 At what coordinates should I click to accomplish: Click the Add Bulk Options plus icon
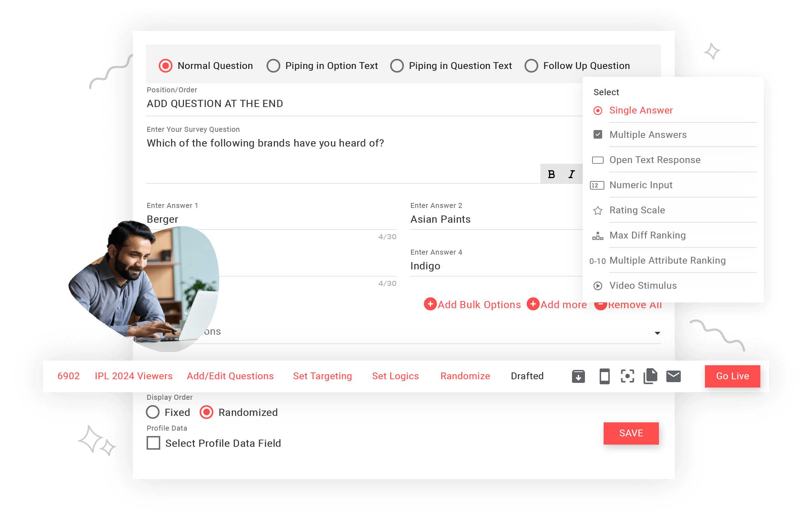(x=430, y=304)
